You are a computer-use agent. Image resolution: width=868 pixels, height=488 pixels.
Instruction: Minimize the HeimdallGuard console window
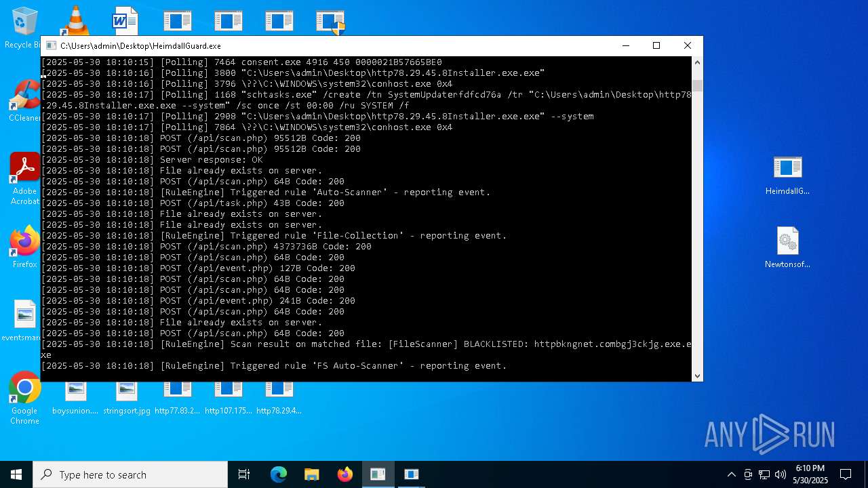625,45
